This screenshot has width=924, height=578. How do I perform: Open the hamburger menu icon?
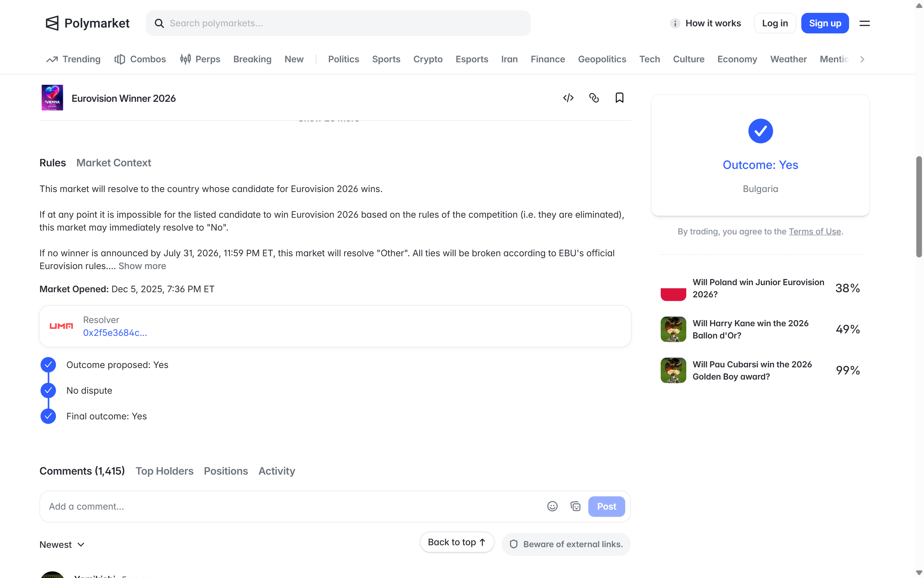[x=864, y=23]
